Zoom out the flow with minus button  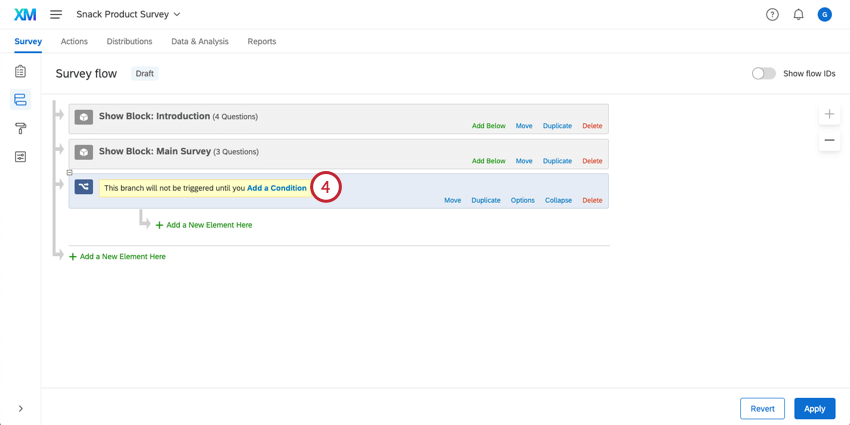829,140
